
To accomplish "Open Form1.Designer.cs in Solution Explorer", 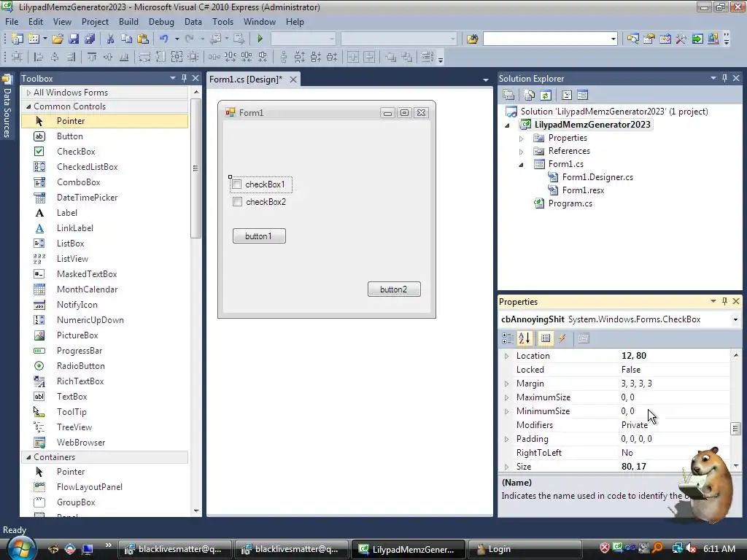I will [597, 177].
